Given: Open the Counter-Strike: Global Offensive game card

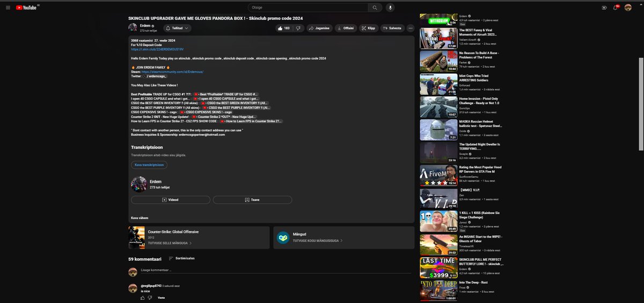Looking at the screenshot, I should point(199,237).
